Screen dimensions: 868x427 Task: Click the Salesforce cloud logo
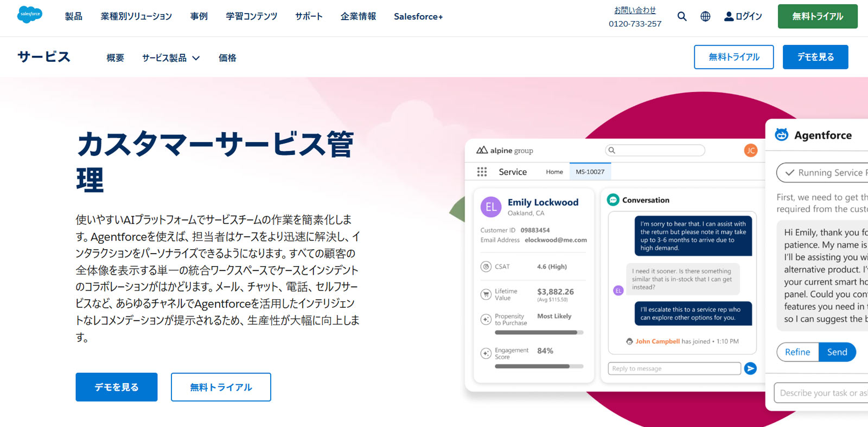point(29,15)
